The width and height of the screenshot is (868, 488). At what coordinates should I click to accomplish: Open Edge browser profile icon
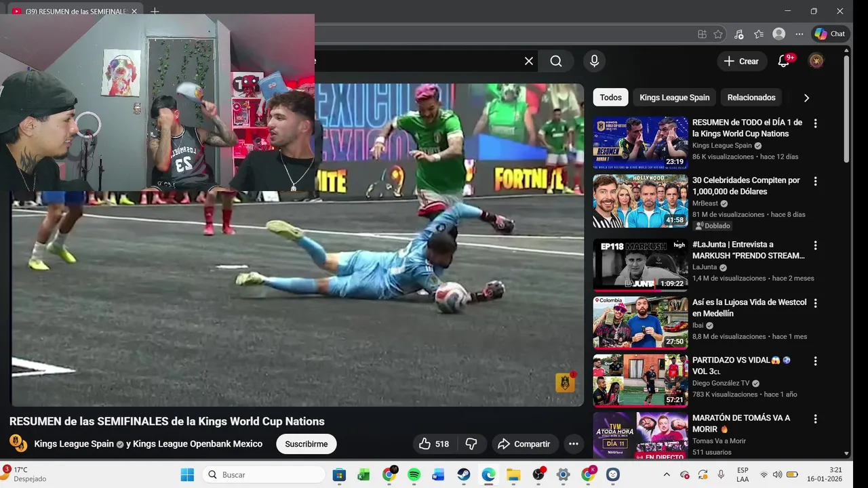click(779, 34)
